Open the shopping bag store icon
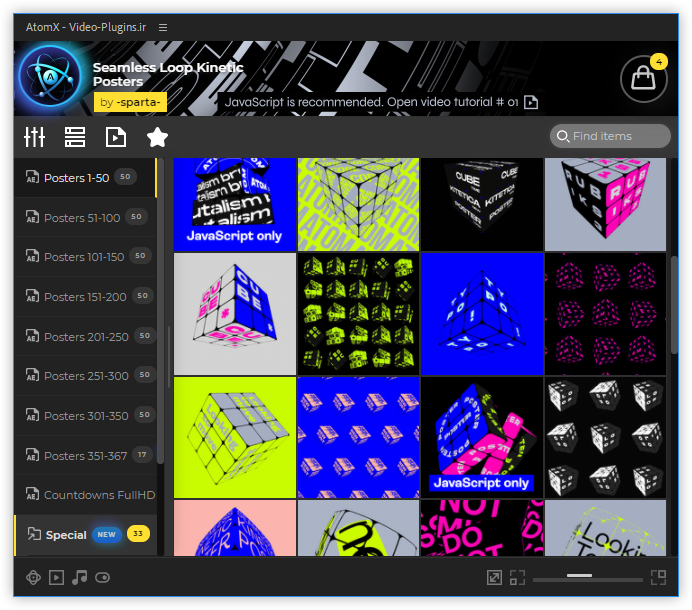The height and width of the screenshot is (610, 692). pyautogui.click(x=643, y=79)
